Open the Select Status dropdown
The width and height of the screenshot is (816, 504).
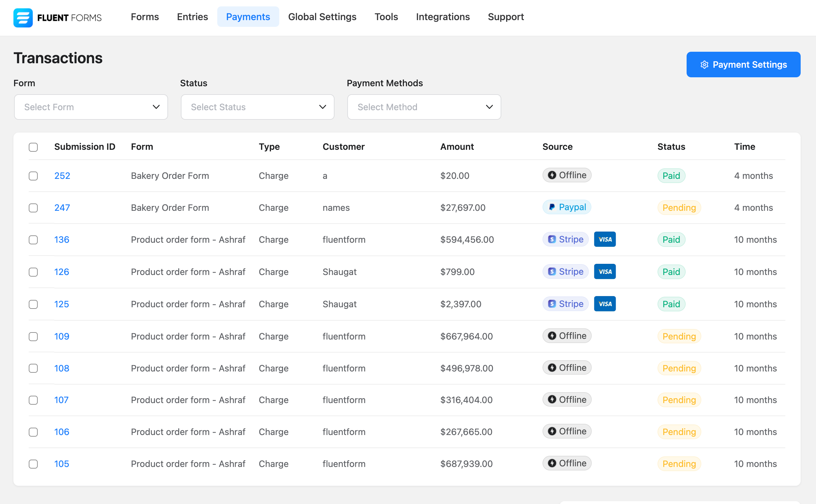click(257, 107)
